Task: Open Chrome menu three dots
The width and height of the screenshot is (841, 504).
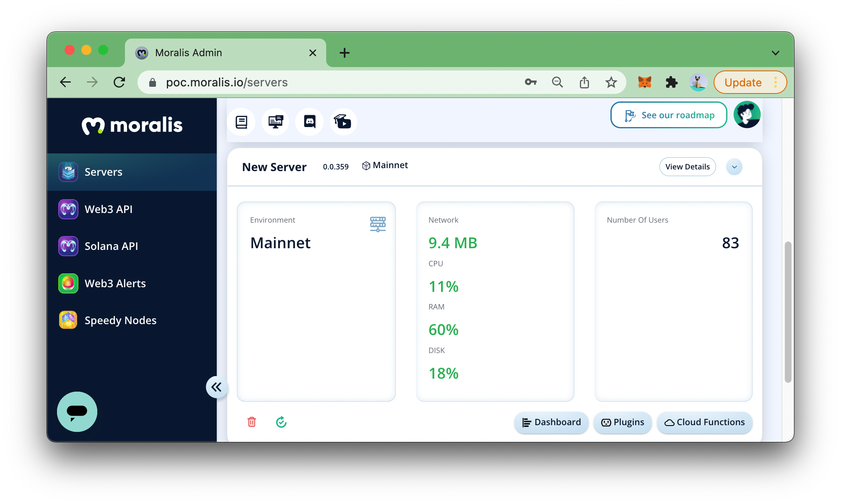Action: click(x=776, y=82)
